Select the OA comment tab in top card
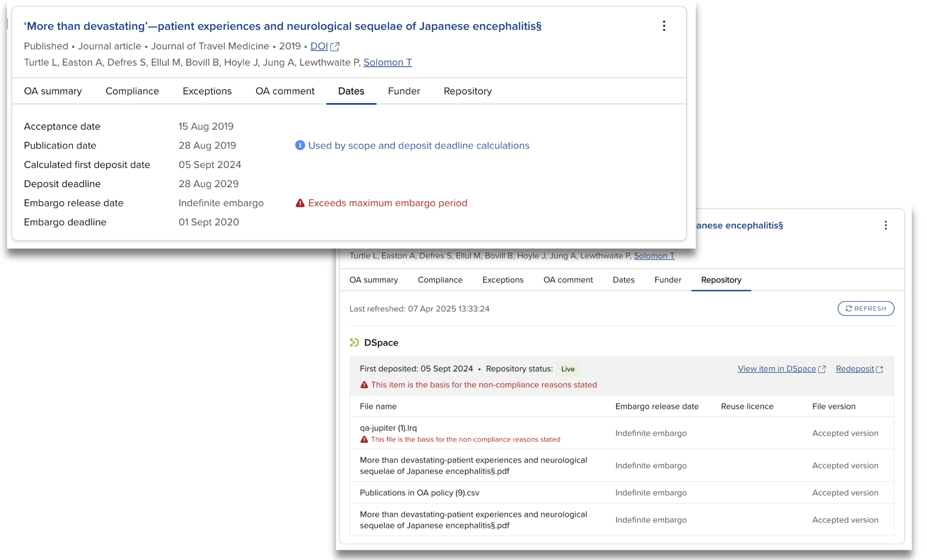This screenshot has height=560, width=927. click(x=285, y=91)
